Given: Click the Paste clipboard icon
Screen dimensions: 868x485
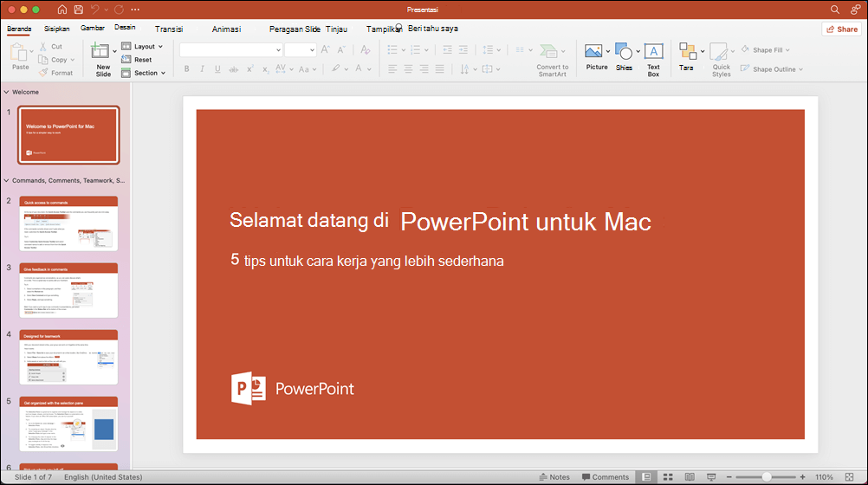Looking at the screenshot, I should pyautogui.click(x=19, y=52).
